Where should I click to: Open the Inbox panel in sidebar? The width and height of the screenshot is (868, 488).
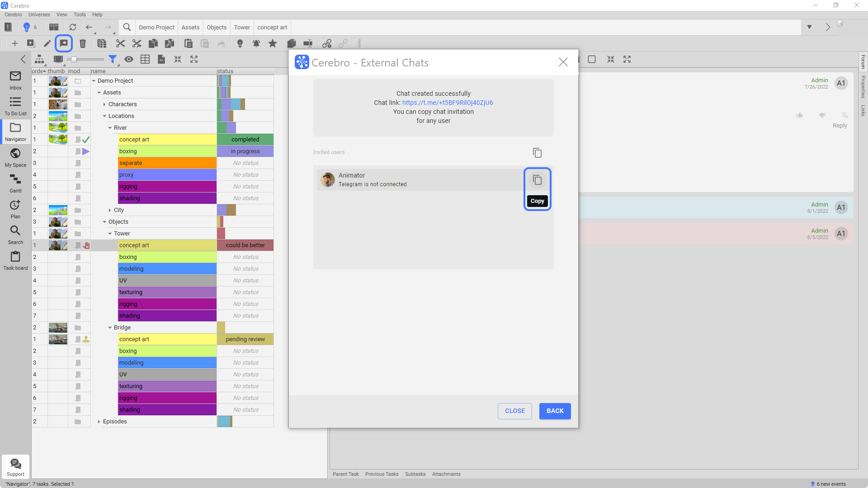coord(15,80)
